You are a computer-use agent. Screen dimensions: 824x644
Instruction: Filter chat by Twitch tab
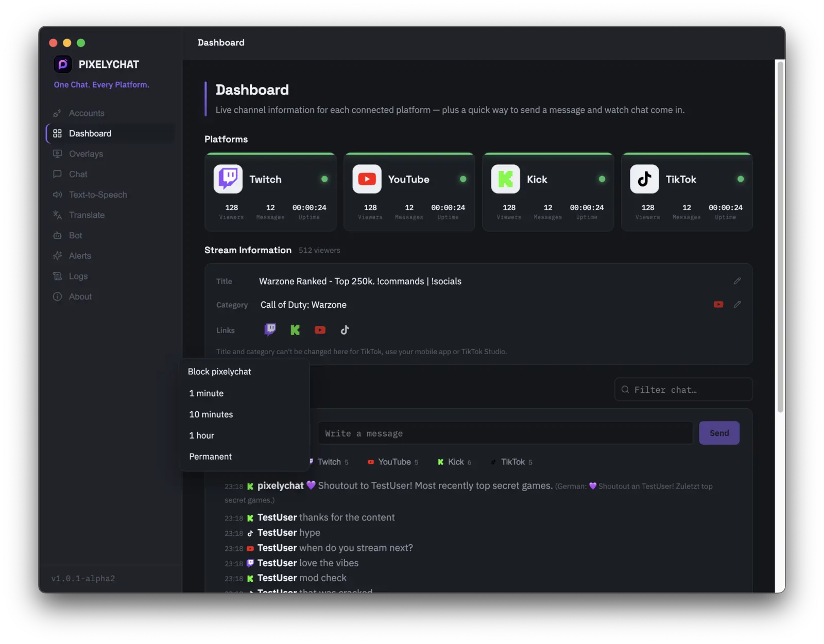pos(329,462)
